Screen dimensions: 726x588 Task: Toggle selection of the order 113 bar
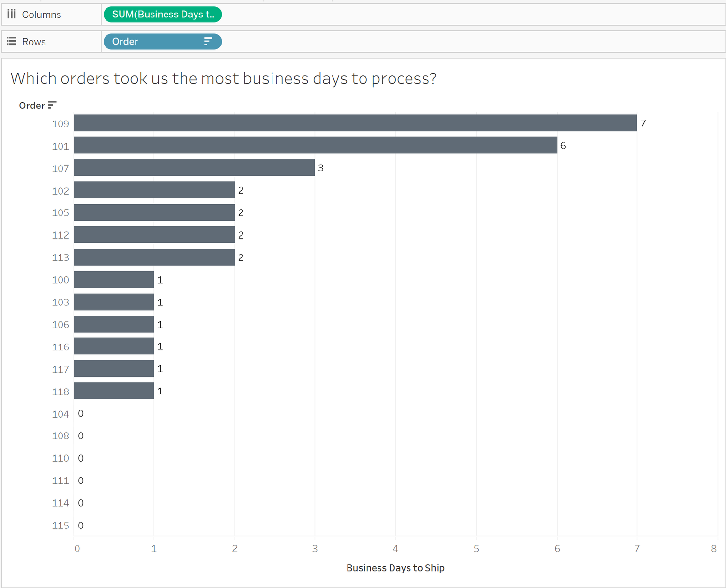click(154, 257)
